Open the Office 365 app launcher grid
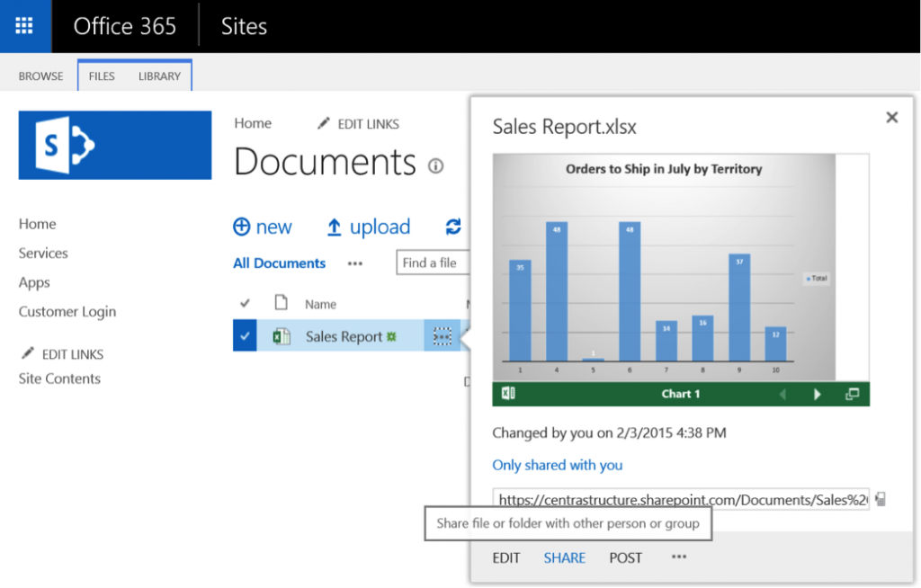 25,26
